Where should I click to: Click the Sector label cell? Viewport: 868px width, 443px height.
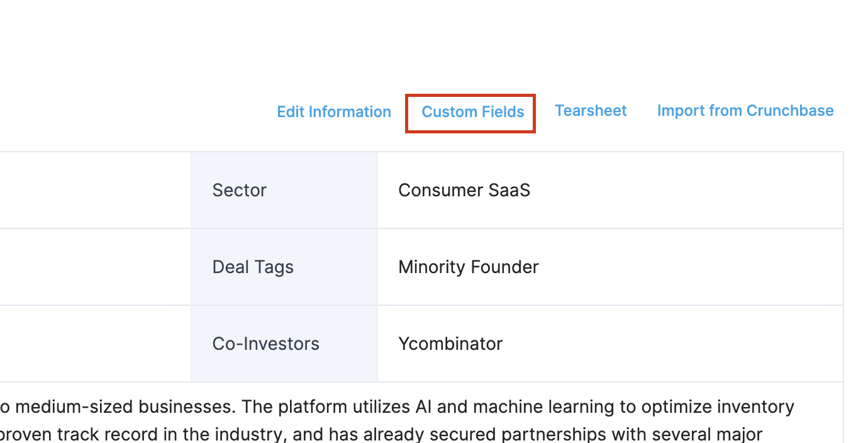click(240, 190)
